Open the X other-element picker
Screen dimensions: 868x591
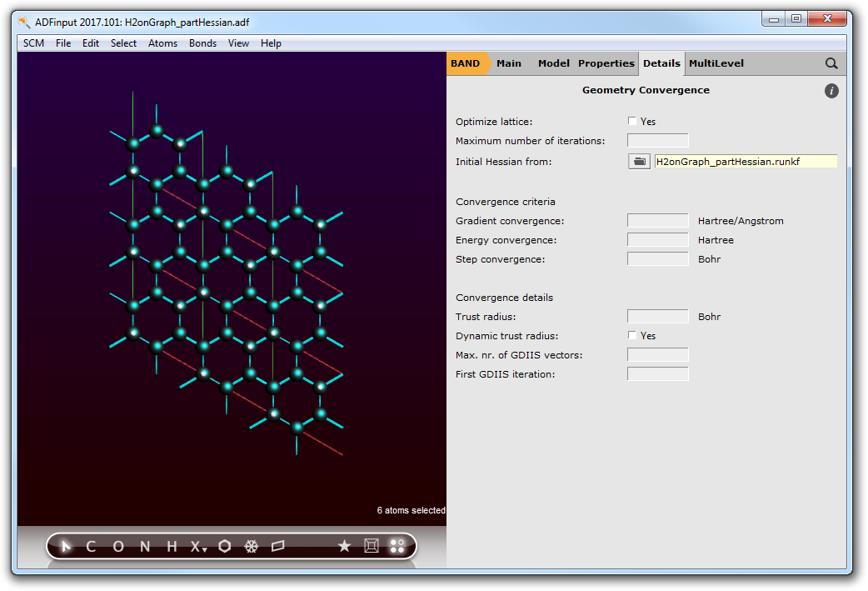(198, 547)
